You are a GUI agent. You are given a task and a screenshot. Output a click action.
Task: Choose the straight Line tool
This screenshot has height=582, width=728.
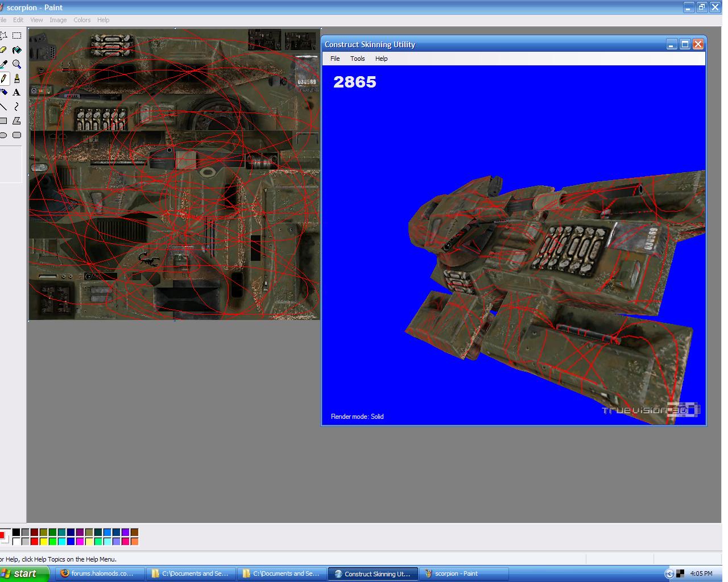point(3,106)
